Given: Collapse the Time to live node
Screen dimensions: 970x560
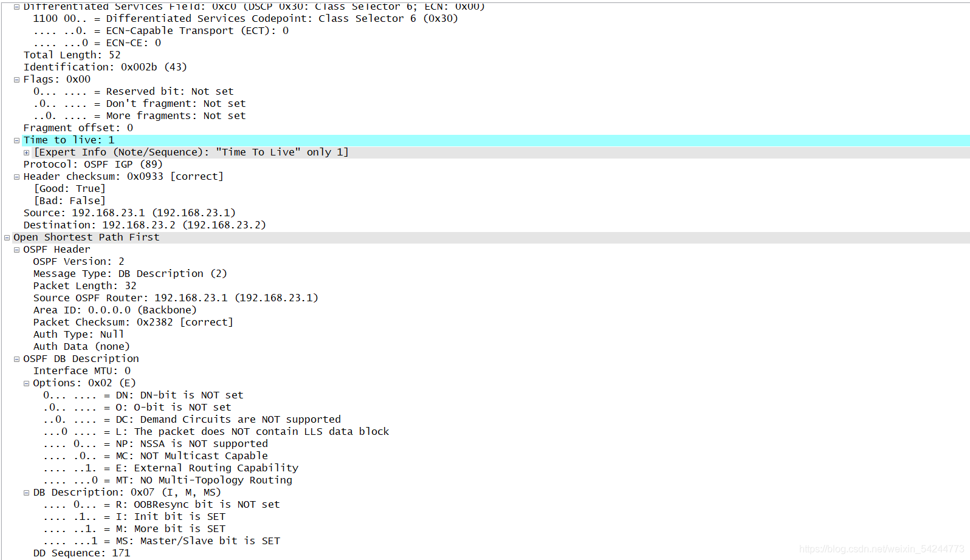Looking at the screenshot, I should tap(17, 140).
